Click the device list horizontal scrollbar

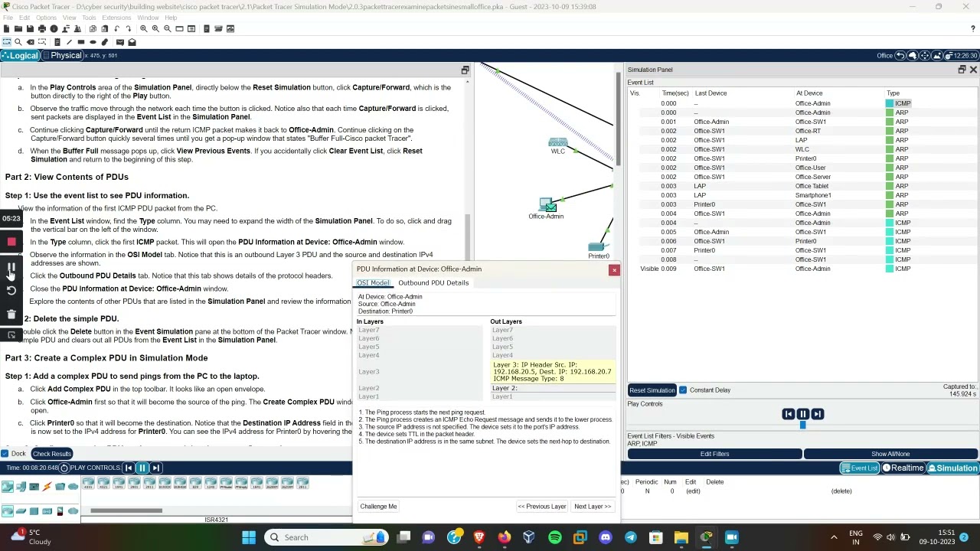[x=126, y=510]
